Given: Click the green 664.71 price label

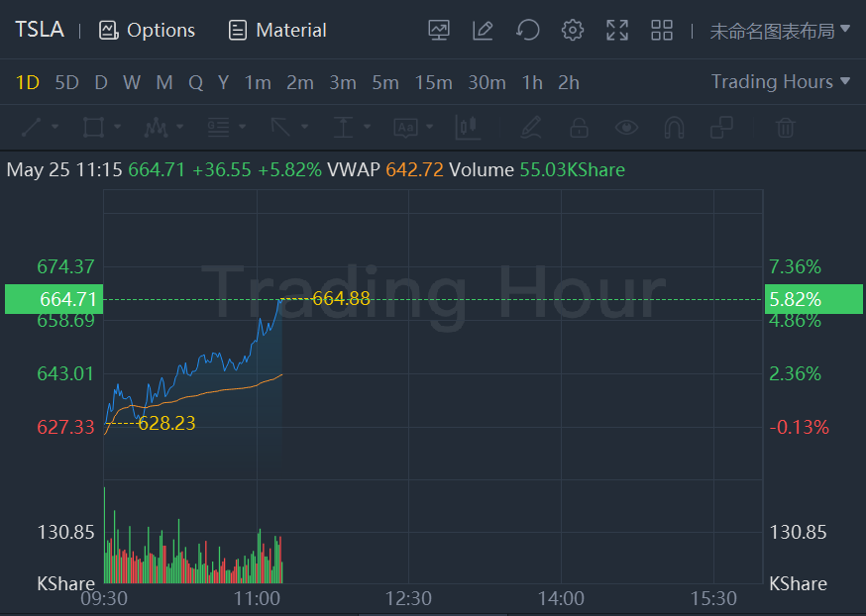Looking at the screenshot, I should (54, 299).
